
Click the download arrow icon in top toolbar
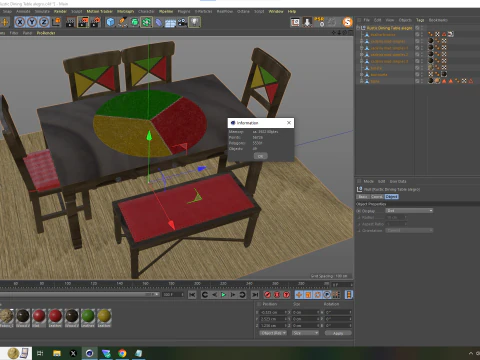click(307, 22)
